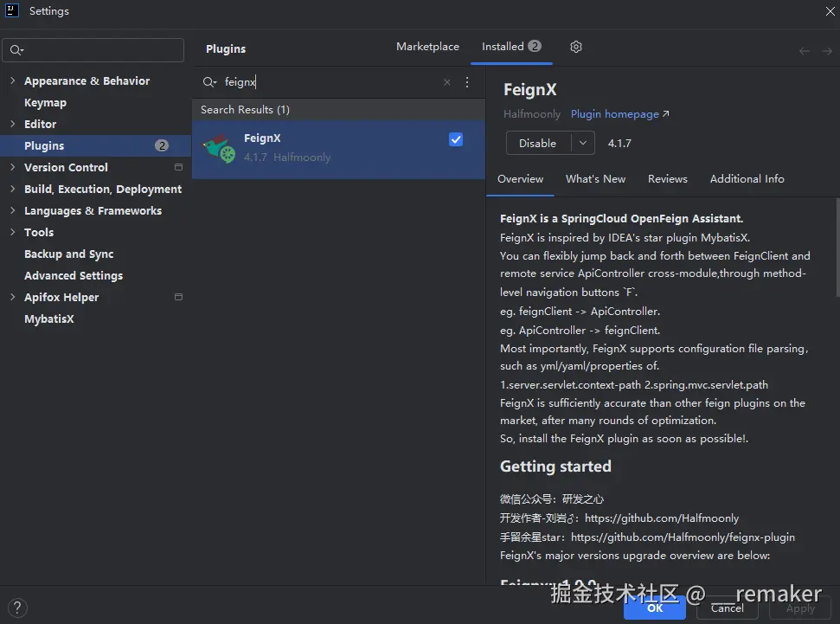Open the Overview tab
Screen dimensions: 840x624
click(520, 179)
